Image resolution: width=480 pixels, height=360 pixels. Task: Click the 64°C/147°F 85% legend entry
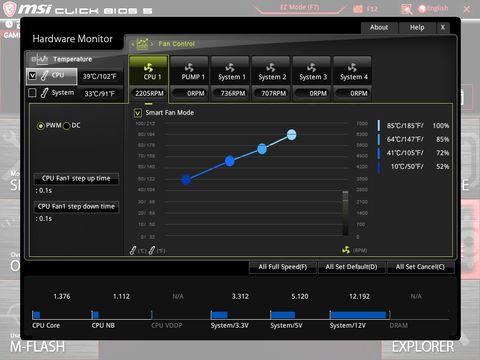[414, 139]
